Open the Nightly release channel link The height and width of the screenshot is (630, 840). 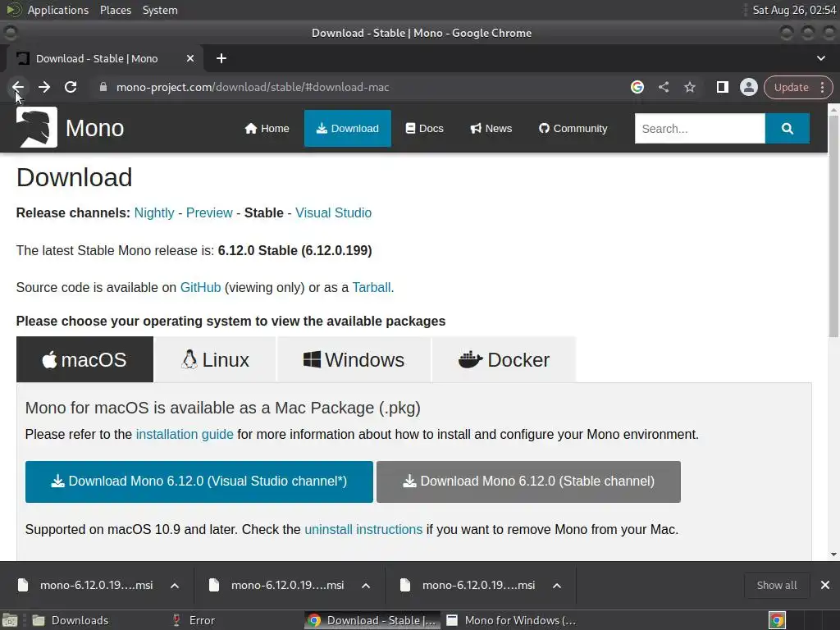tap(154, 212)
